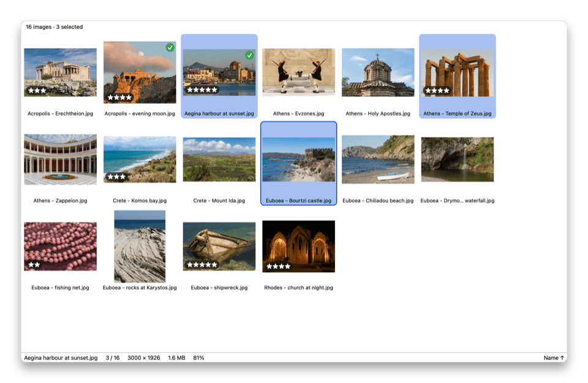Click the '3 / 16' position indicator
The height and width of the screenshot is (383, 588).
coord(113,358)
